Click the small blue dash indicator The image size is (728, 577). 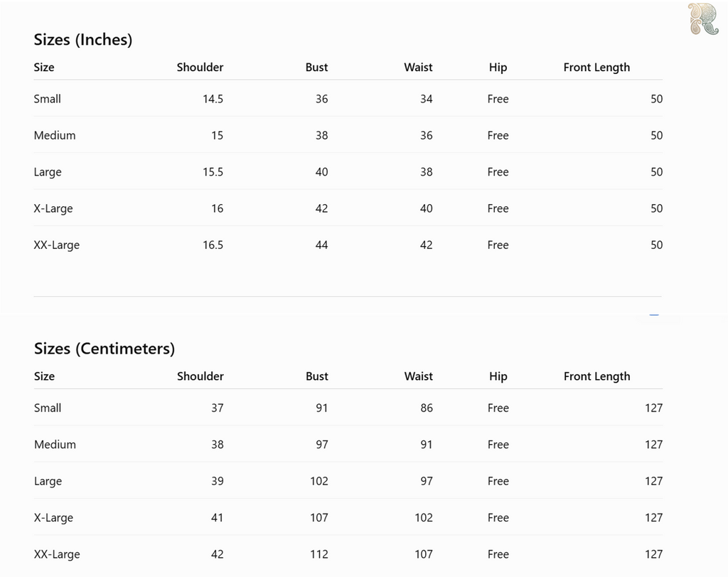click(654, 315)
